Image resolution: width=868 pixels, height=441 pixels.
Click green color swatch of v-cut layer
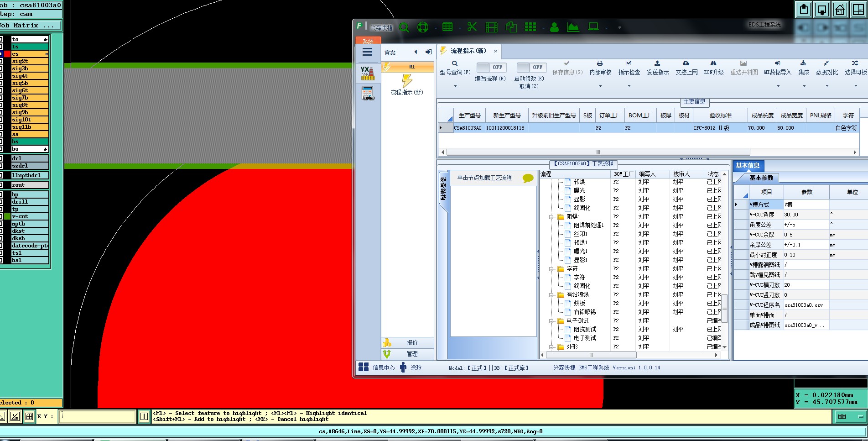click(7, 216)
